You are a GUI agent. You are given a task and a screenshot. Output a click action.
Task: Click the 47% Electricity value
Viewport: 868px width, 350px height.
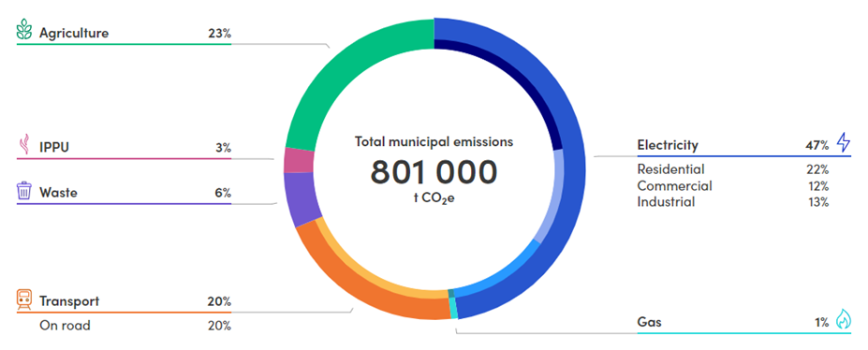pos(817,145)
